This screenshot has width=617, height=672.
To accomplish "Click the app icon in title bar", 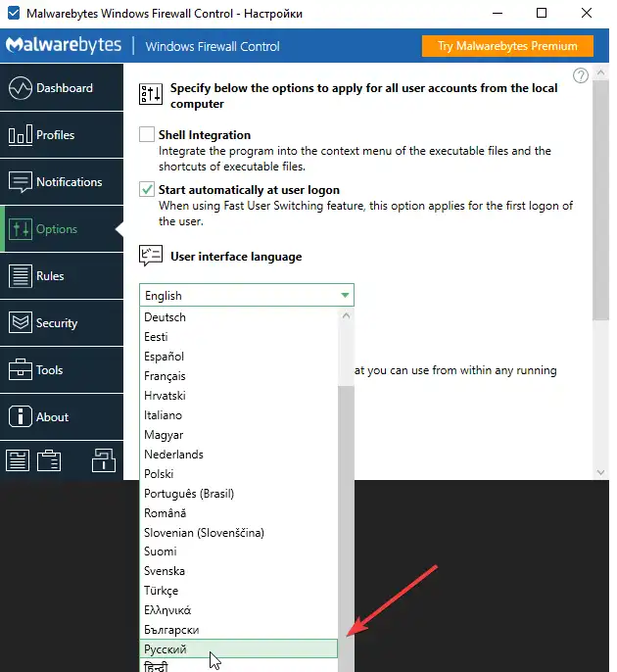I will point(14,13).
